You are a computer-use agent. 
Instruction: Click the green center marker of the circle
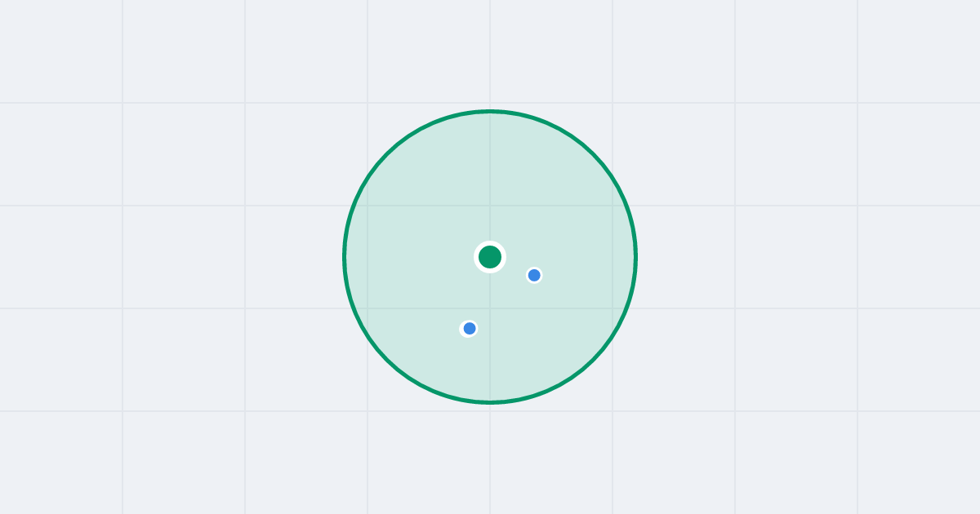click(x=490, y=257)
